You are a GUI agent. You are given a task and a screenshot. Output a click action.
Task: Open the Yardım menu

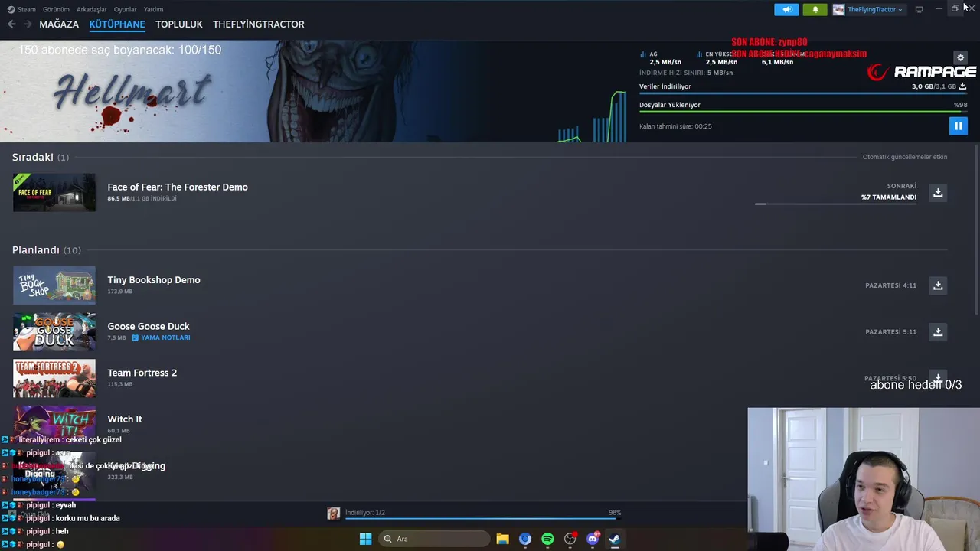153,9
